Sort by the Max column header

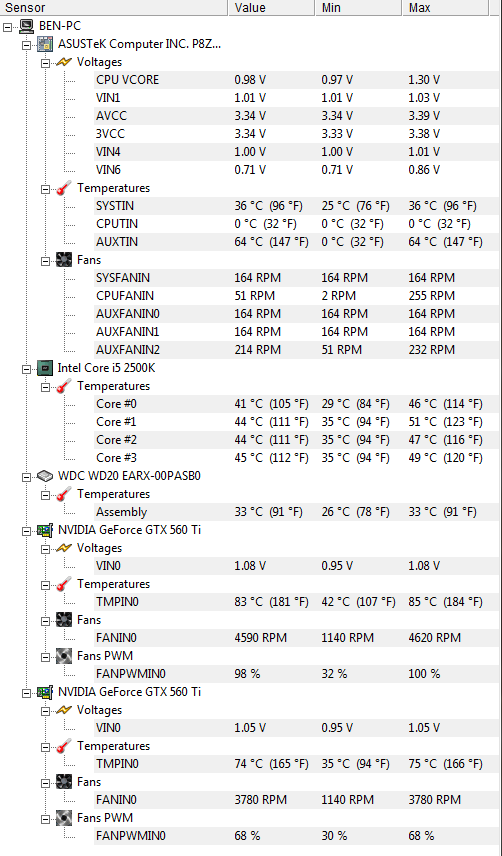pyautogui.click(x=446, y=8)
